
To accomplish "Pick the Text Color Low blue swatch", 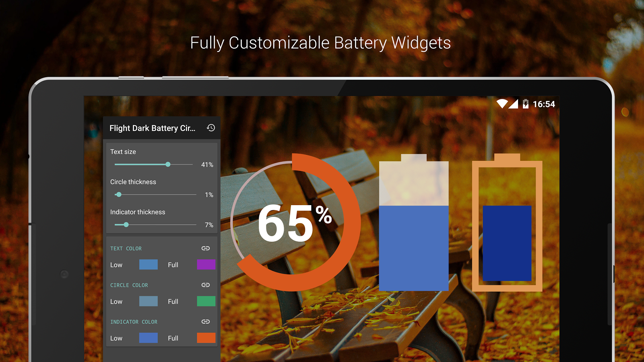I will point(149,265).
